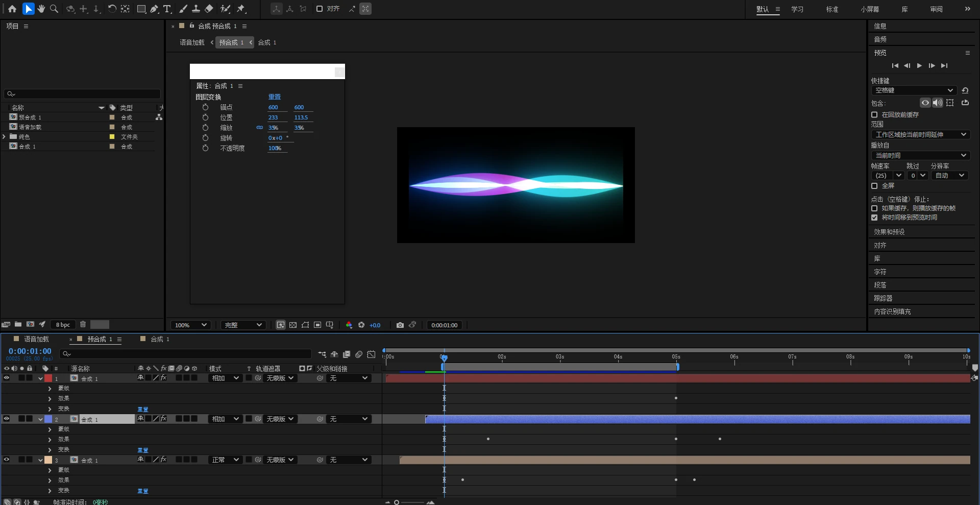Viewport: 980px width, 505px height.
Task: Open the 空格键 shortcut dropdown
Action: (x=914, y=90)
